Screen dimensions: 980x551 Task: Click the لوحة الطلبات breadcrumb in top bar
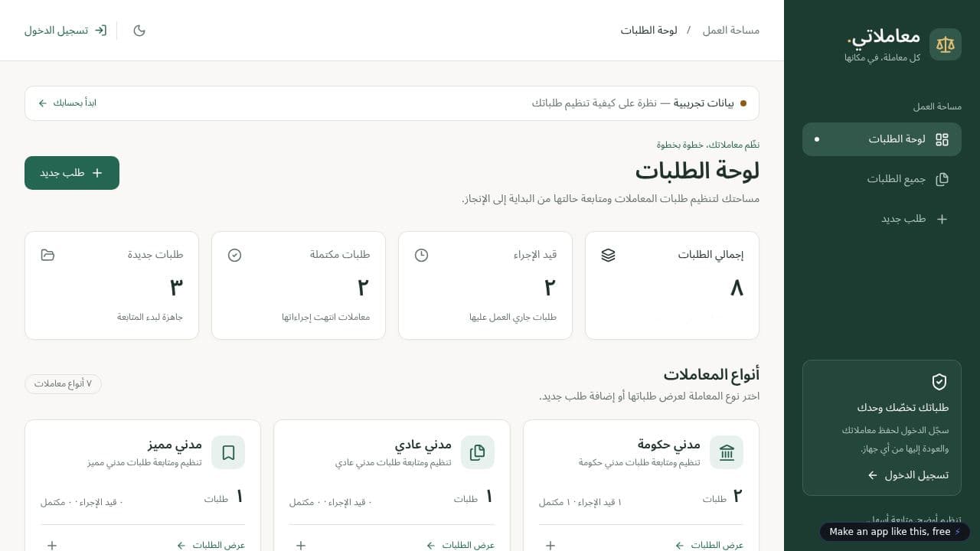648,31
